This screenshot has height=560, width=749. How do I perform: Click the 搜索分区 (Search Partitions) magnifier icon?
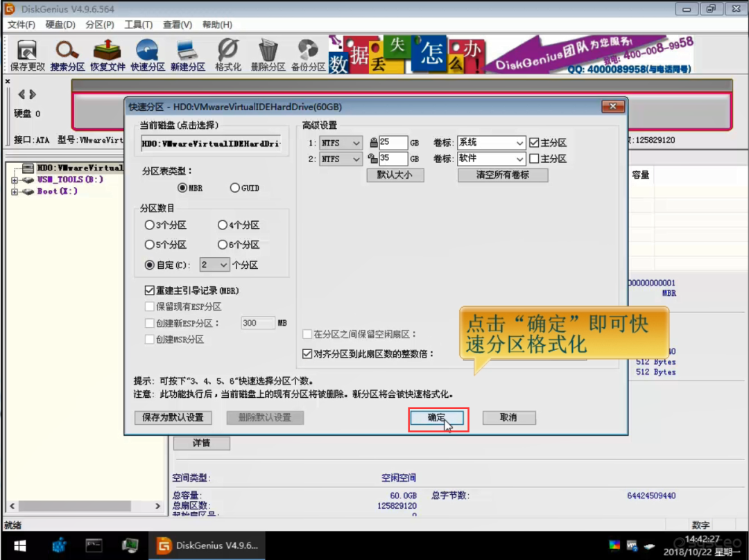67,55
